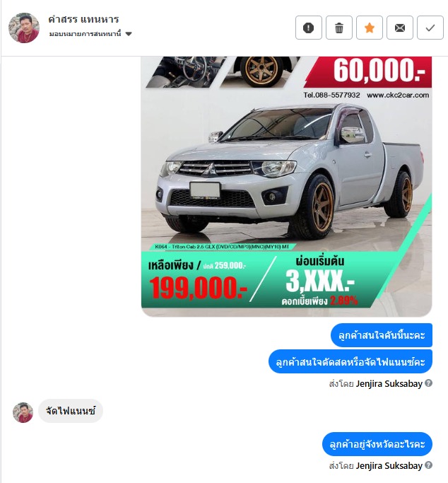Open the customer name คำสรร แทนหาร

[83, 19]
